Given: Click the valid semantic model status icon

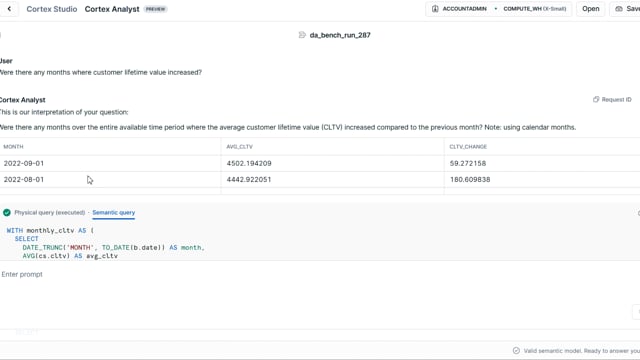Looking at the screenshot, I should (516, 351).
